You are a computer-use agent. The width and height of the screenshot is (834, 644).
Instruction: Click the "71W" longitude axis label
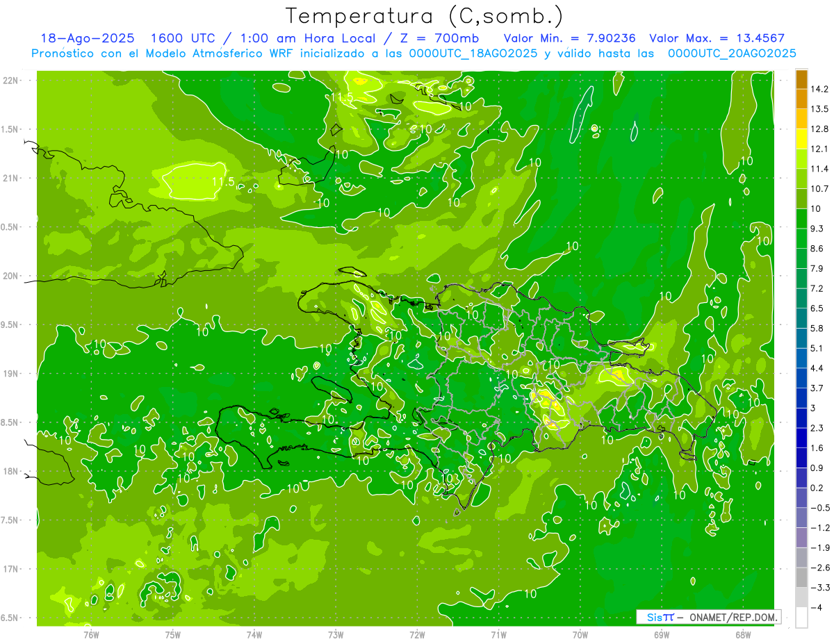tap(498, 635)
